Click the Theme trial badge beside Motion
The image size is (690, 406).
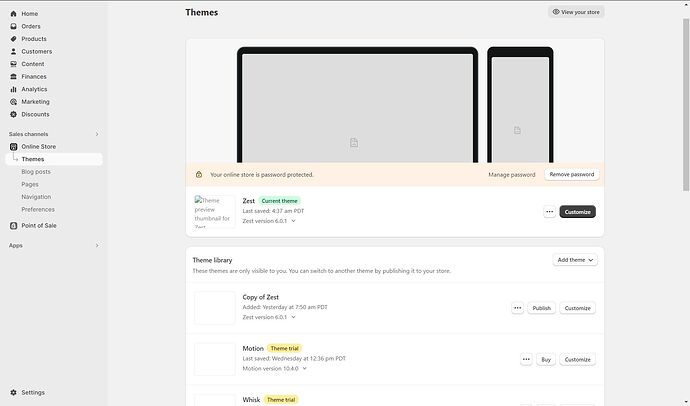pyautogui.click(x=284, y=348)
